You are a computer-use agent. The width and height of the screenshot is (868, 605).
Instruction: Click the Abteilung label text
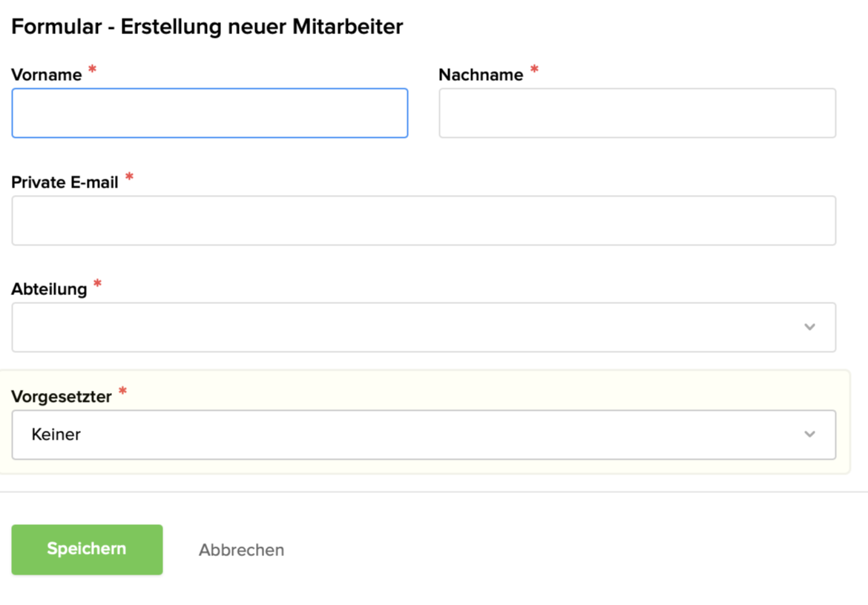(49, 289)
